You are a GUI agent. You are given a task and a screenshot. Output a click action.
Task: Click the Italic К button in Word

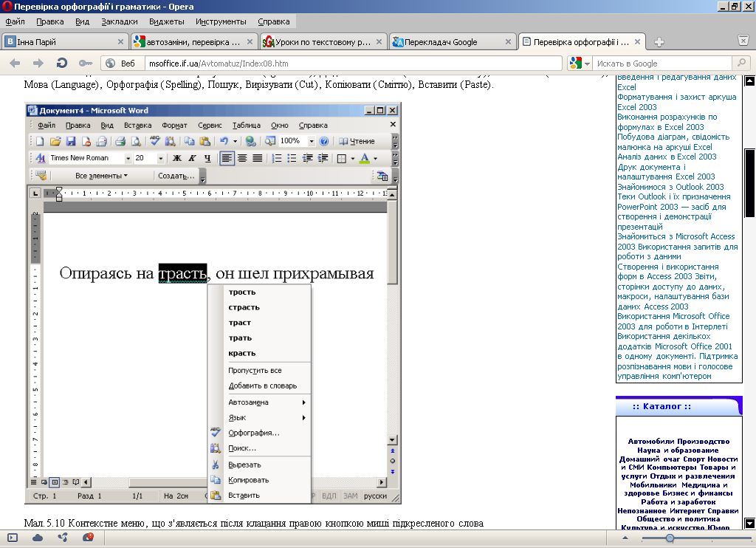pos(192,158)
